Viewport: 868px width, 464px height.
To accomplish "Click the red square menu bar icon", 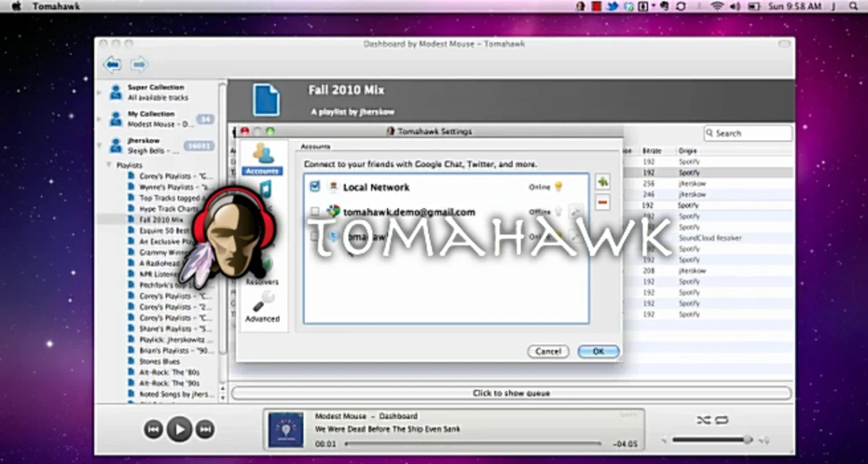I will point(597,6).
